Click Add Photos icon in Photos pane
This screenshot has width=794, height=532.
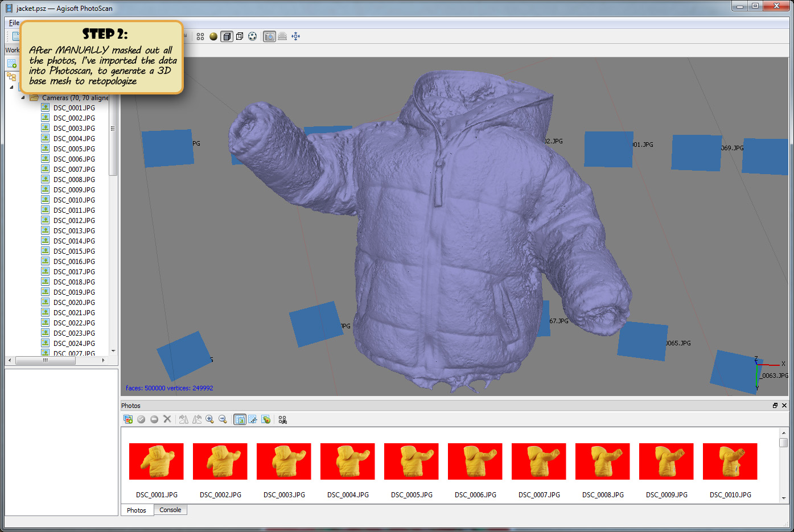(128, 419)
